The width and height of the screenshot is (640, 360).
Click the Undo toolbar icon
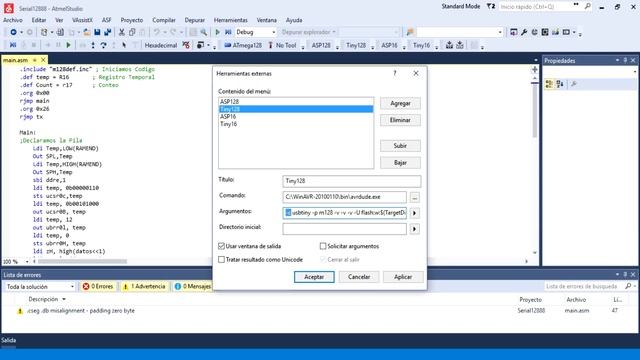[157, 32]
